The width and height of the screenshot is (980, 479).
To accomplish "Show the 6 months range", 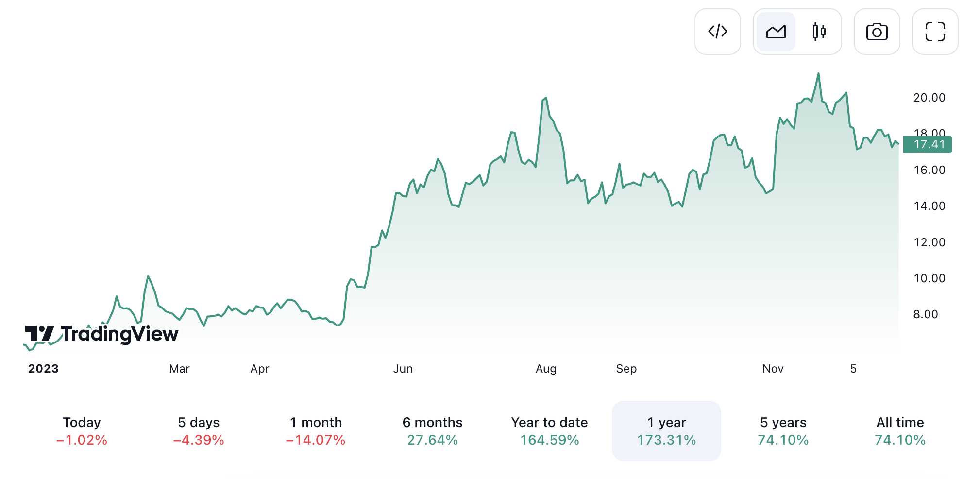I will click(432, 431).
